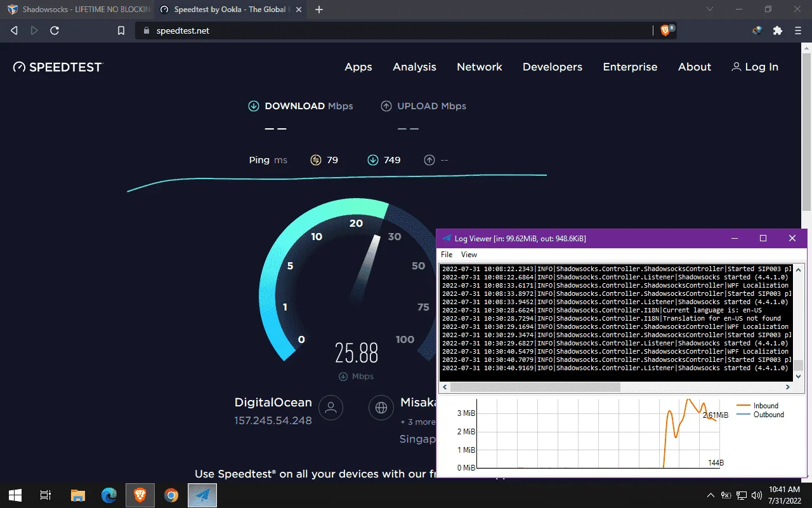812x508 pixels.
Task: Click the DigitalOcean provider name
Action: click(x=273, y=402)
